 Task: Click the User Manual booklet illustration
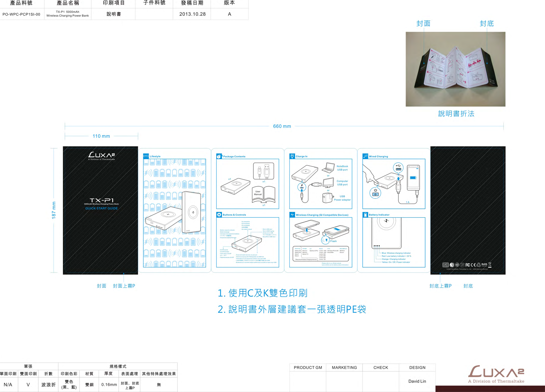point(263,194)
